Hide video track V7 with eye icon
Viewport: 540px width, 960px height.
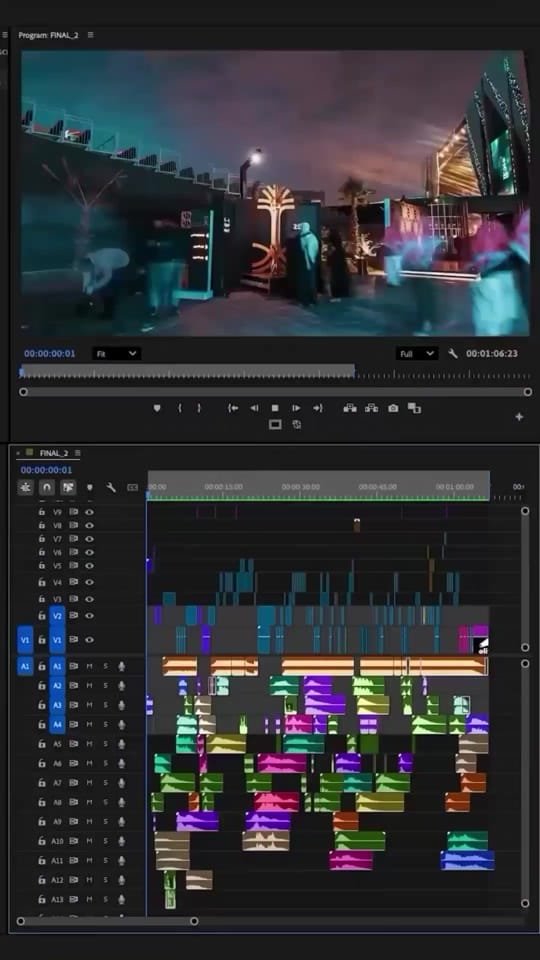[x=89, y=539]
